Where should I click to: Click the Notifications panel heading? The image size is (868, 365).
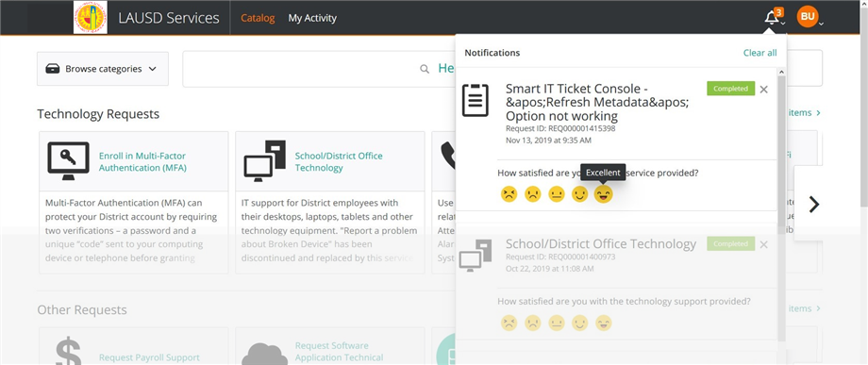(492, 53)
